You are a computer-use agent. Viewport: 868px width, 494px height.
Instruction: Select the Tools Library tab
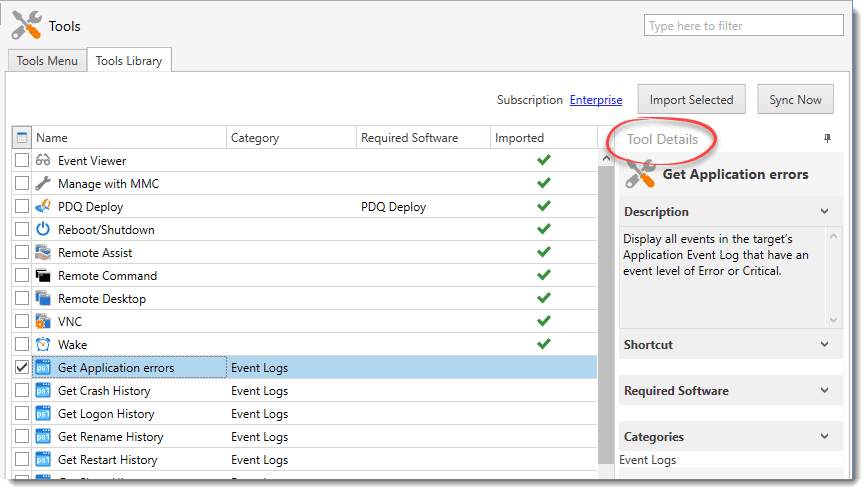tap(129, 60)
